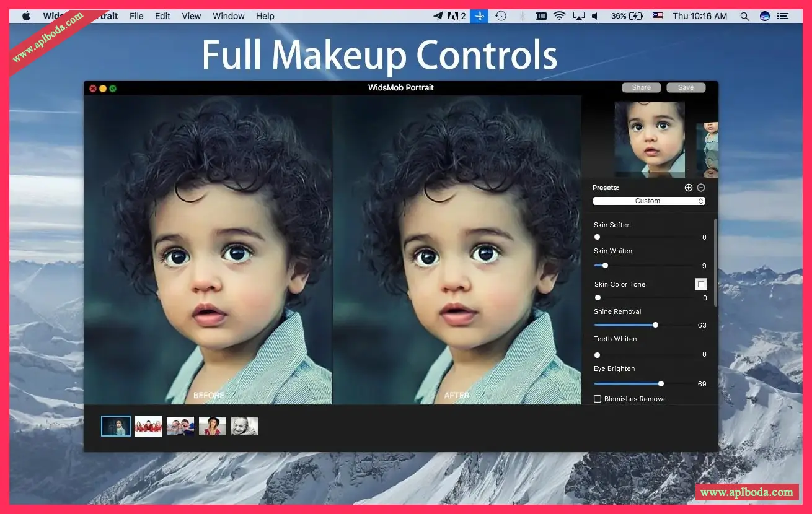Click the remove preset minus icon
The width and height of the screenshot is (812, 514).
701,188
